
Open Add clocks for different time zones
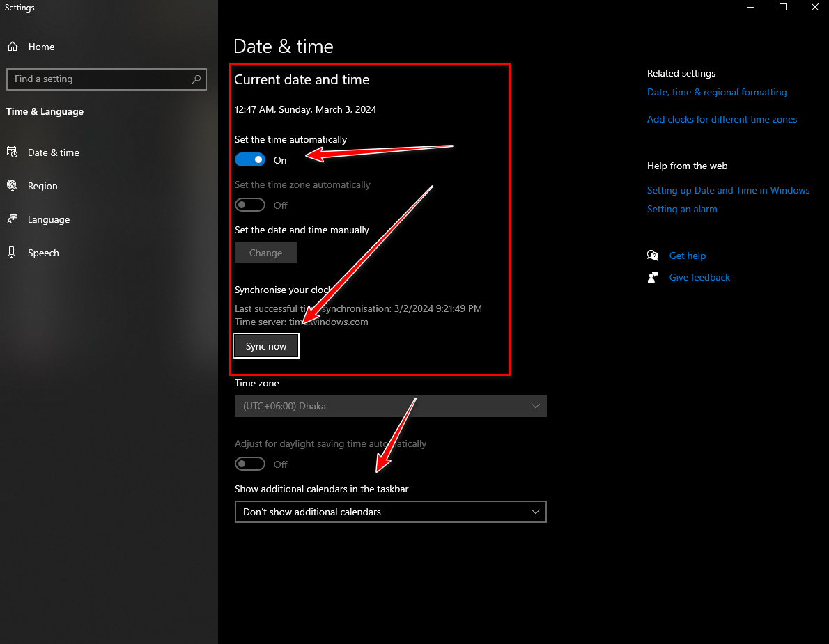click(x=722, y=119)
